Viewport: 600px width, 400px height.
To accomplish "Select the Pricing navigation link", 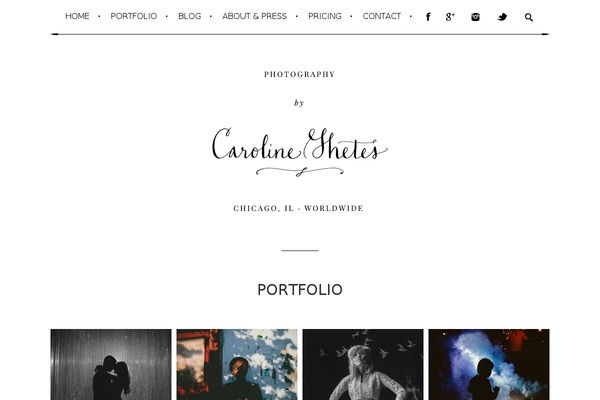I will 324,16.
